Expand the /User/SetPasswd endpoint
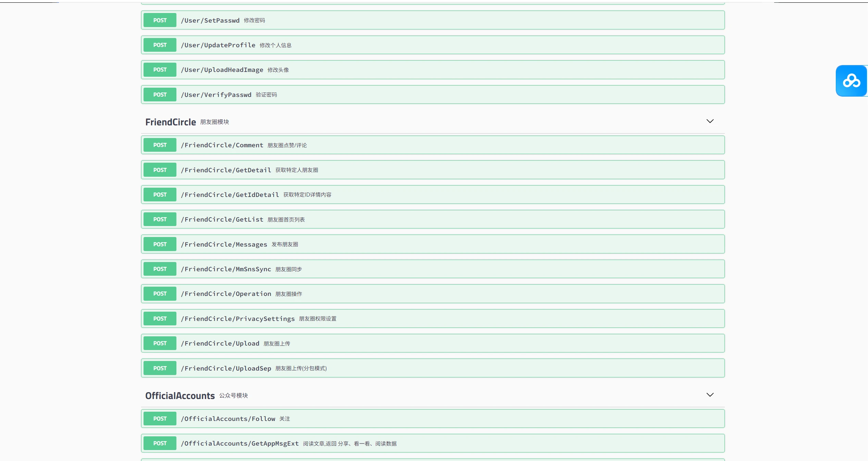 [210, 21]
